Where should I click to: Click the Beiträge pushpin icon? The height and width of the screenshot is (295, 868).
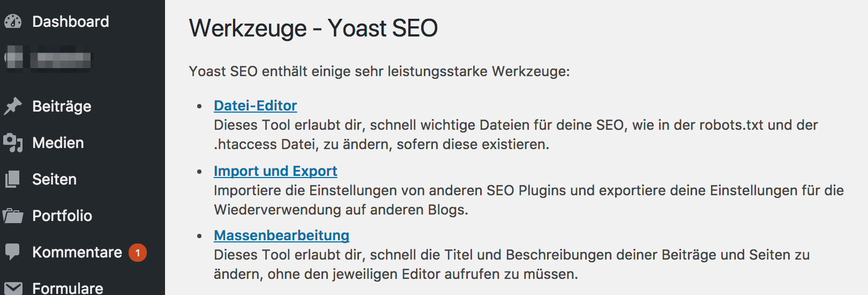[13, 106]
